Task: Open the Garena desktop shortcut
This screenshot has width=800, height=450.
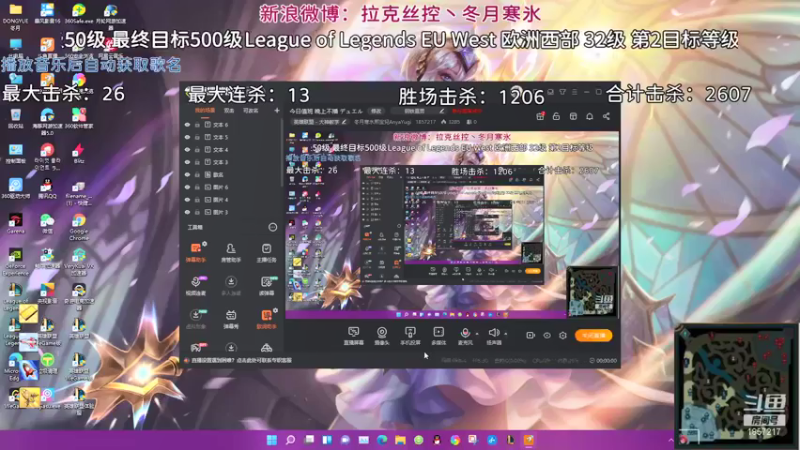Action: (x=15, y=224)
